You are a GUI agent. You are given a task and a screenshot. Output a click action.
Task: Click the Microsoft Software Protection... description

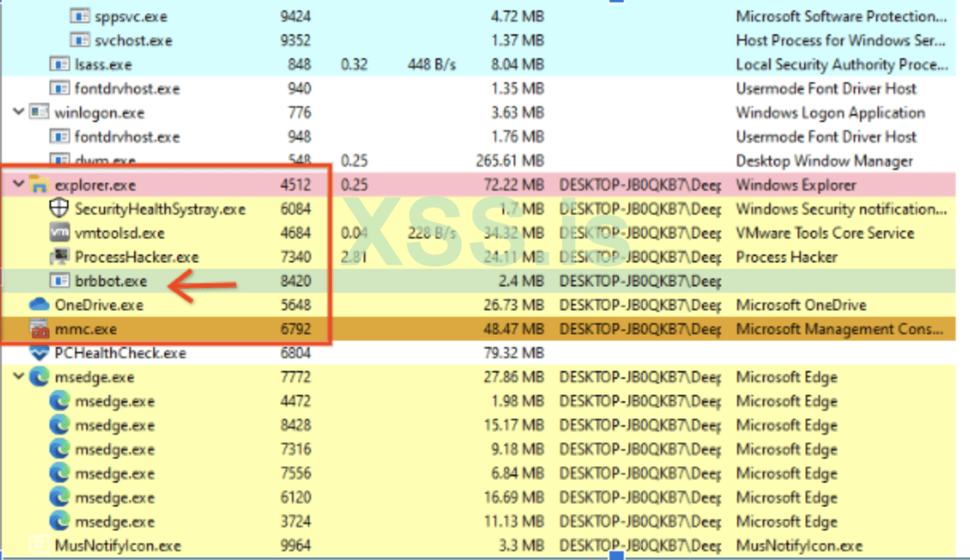842,16
